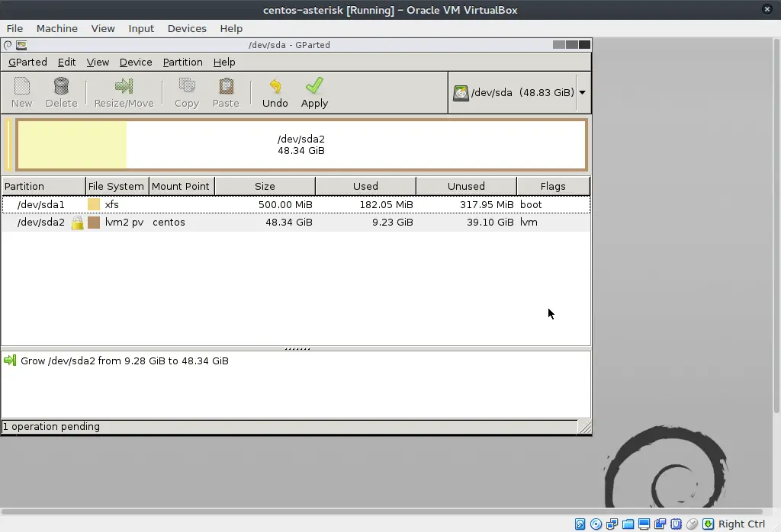Close the VirtualBox window
Viewport: 781px width, 532px height.
click(767, 9)
